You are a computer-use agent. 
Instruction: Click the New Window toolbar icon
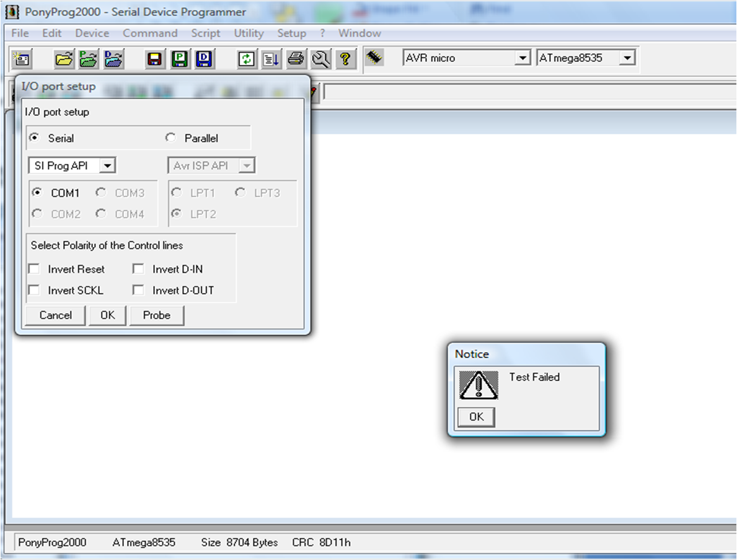click(x=21, y=59)
